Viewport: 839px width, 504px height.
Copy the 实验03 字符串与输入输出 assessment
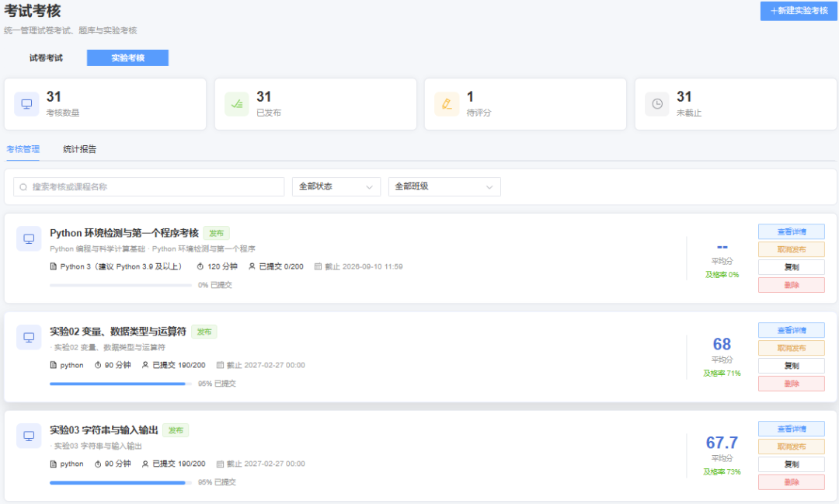pyautogui.click(x=791, y=464)
